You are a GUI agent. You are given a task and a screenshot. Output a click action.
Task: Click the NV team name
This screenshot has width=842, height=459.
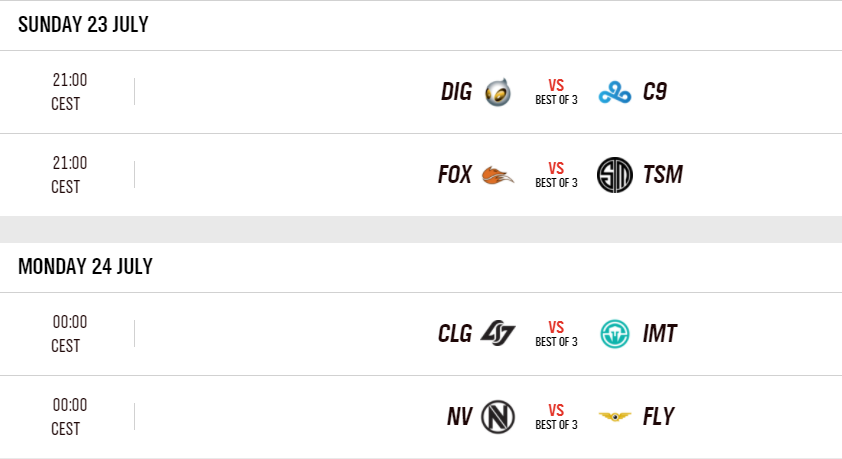tap(459, 416)
